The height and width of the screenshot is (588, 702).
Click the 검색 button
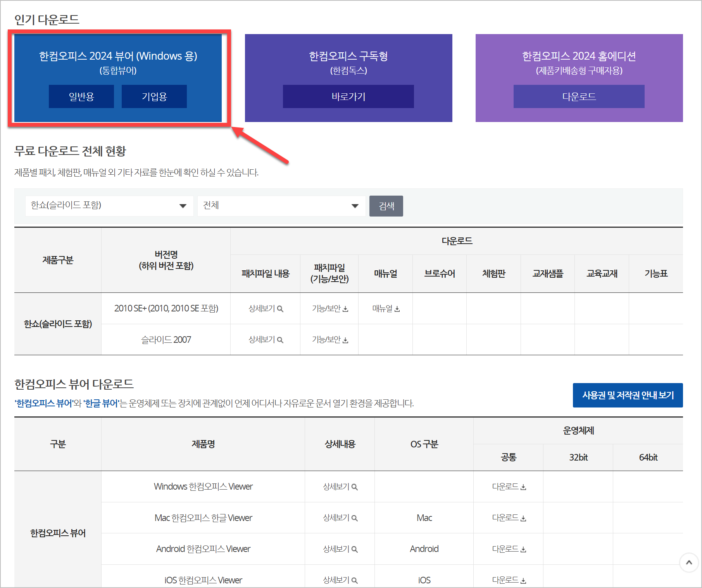coord(386,206)
